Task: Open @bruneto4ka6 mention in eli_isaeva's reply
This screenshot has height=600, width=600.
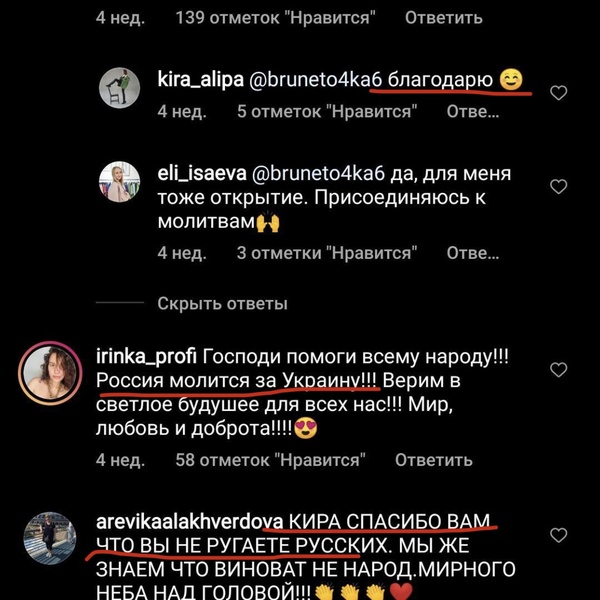Action: point(318,174)
